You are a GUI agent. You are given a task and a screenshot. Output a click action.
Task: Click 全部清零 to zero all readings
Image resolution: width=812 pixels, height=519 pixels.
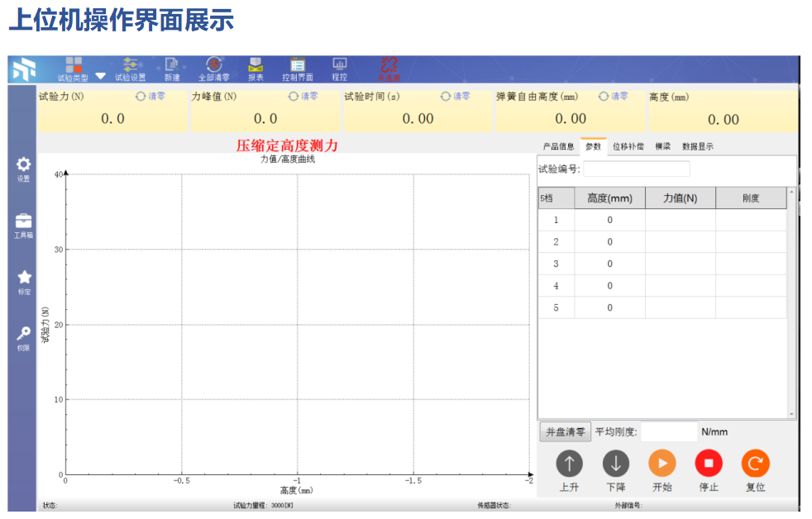tap(213, 69)
